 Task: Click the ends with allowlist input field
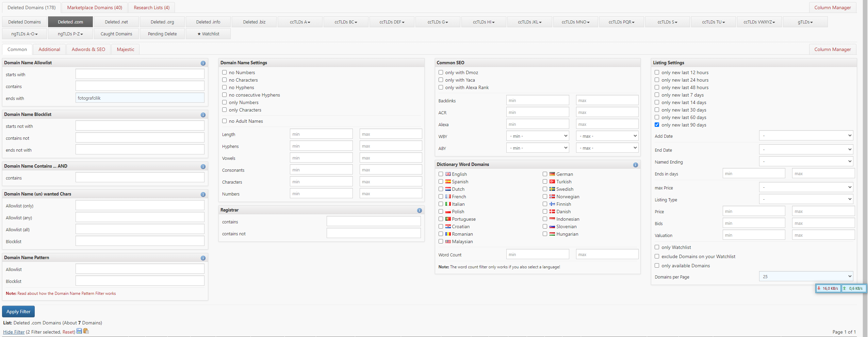point(140,98)
